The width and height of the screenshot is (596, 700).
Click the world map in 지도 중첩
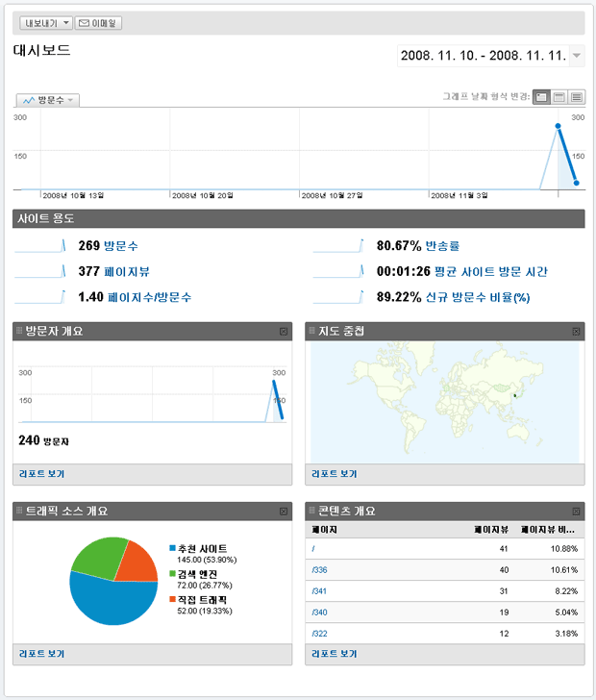point(445,402)
